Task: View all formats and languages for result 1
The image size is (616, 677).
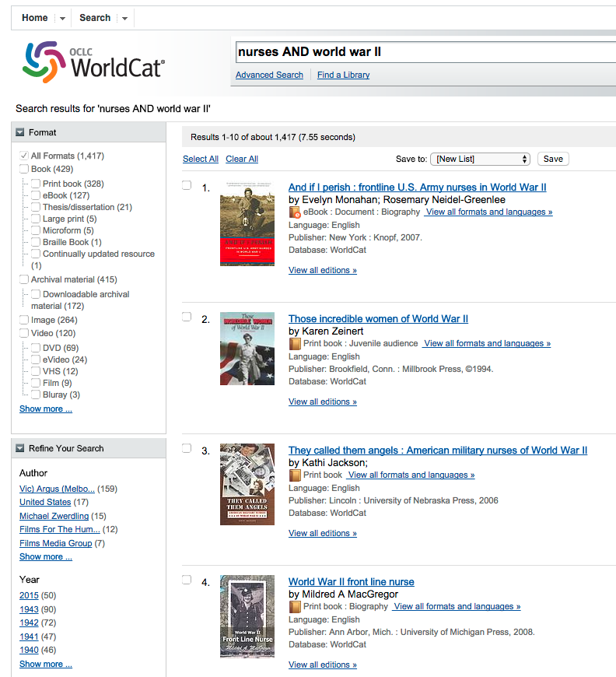Action: (488, 212)
